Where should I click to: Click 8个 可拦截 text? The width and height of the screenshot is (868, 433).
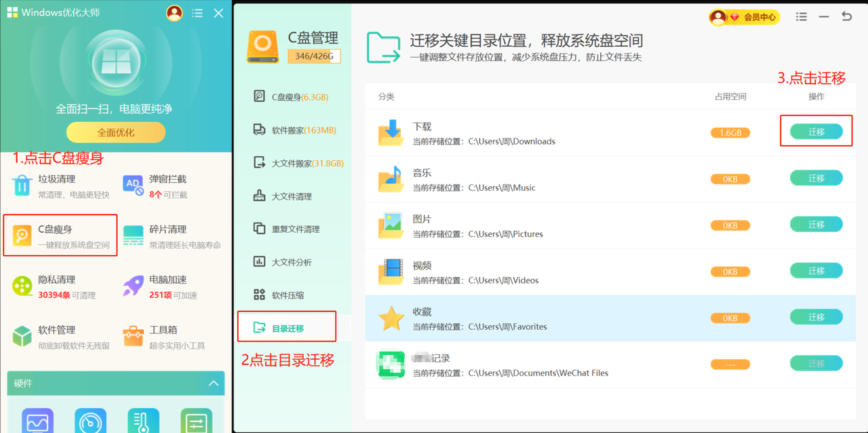(x=168, y=195)
